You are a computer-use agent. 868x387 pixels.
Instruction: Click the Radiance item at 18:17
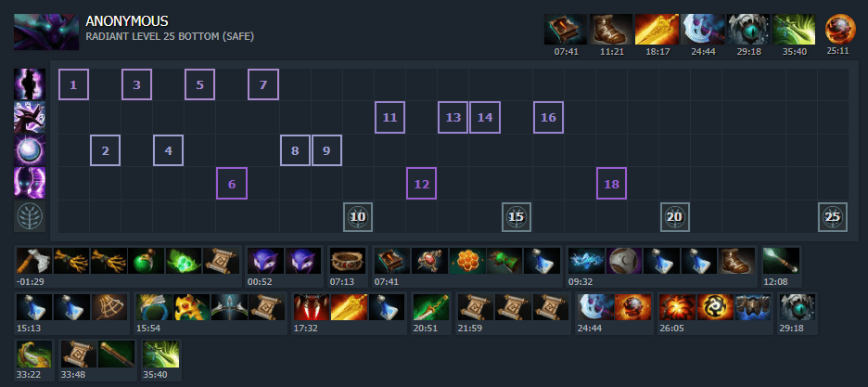657,30
